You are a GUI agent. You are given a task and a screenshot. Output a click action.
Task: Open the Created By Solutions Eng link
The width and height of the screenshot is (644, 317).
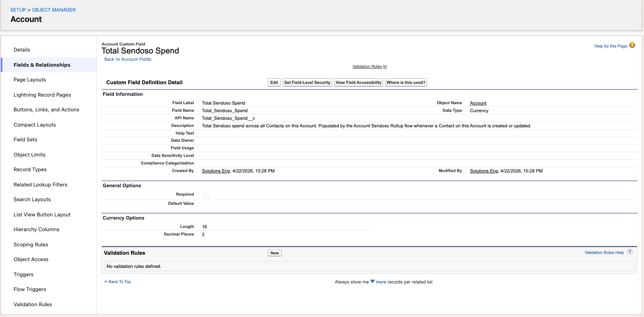point(216,171)
